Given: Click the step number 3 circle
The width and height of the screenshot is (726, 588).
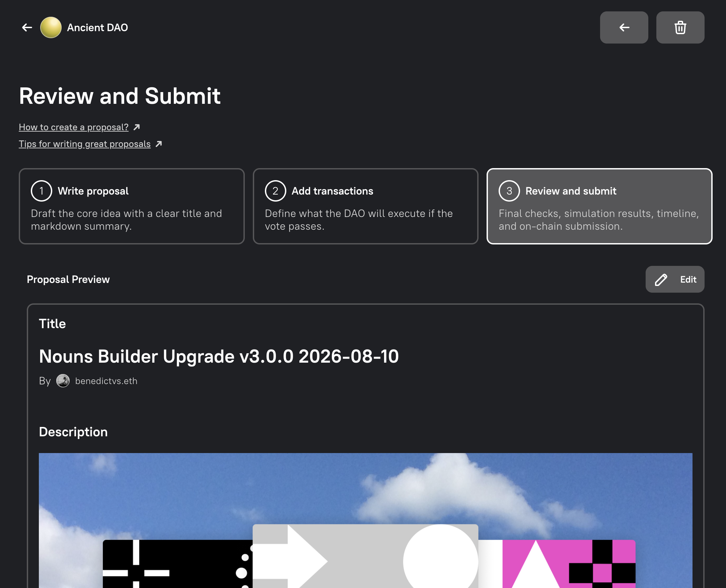Looking at the screenshot, I should (509, 191).
